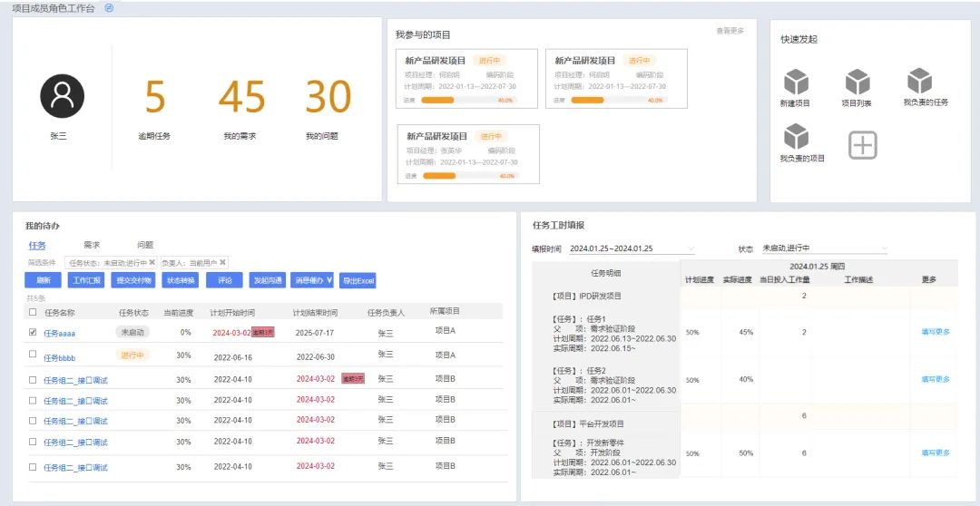Click the 逾期9天 badge beside 任务aaaa start date
980x506 pixels.
pyautogui.click(x=263, y=332)
